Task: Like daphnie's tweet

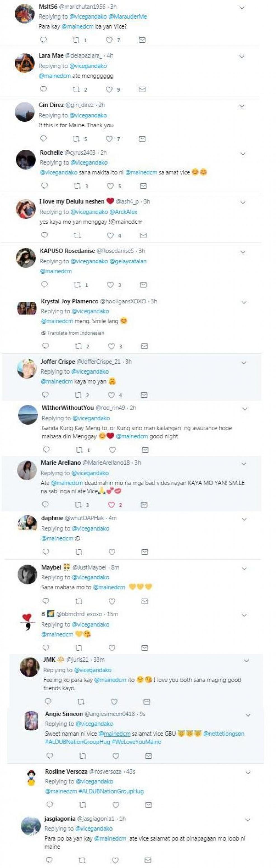Action: tap(112, 552)
